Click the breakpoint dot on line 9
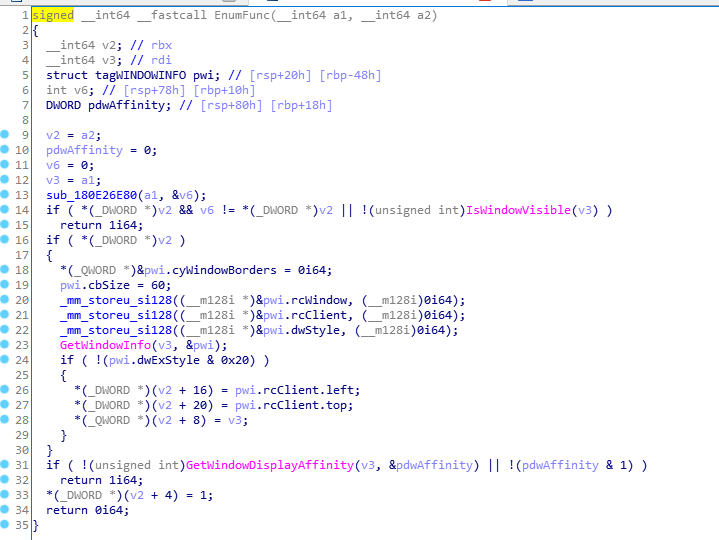This screenshot has width=719, height=540. [x=6, y=134]
